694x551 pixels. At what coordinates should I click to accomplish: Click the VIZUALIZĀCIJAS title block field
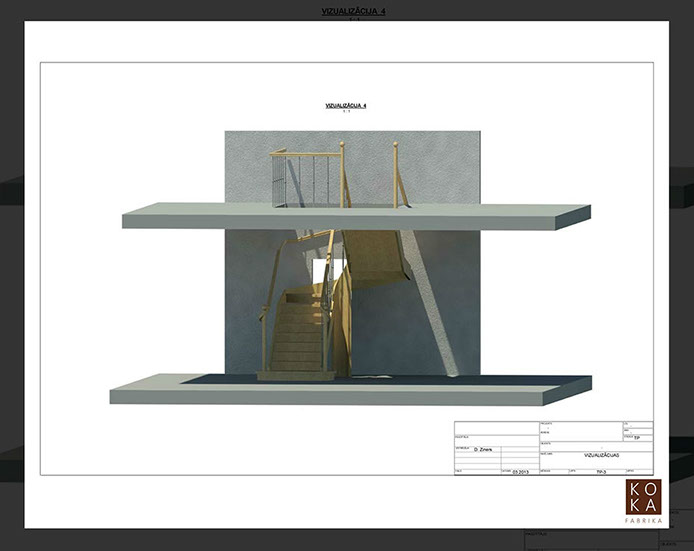pyautogui.click(x=602, y=454)
